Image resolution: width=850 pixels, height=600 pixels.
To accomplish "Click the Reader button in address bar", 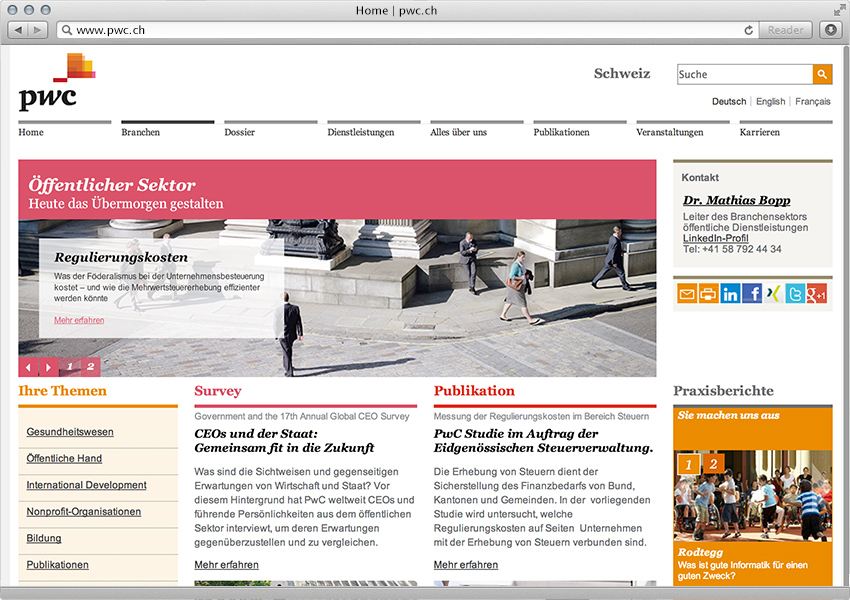I will click(785, 30).
